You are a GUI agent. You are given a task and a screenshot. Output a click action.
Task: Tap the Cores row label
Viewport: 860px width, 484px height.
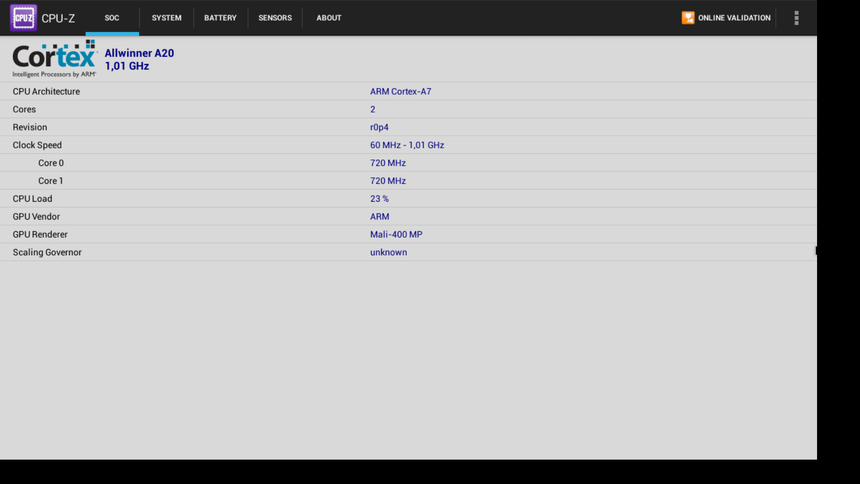click(24, 110)
